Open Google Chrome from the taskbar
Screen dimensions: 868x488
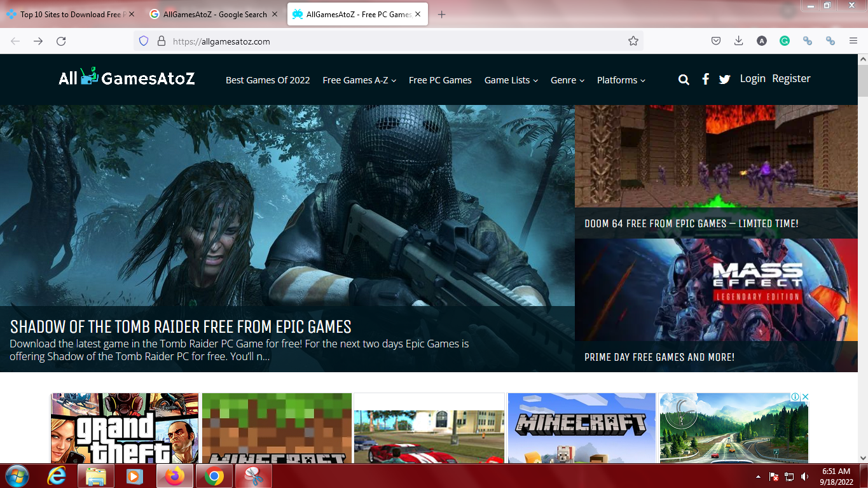click(214, 476)
